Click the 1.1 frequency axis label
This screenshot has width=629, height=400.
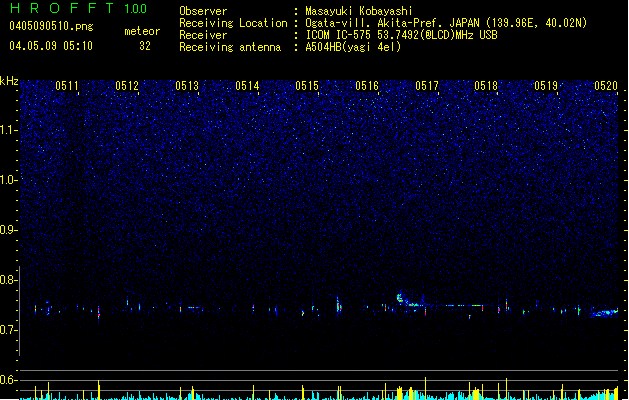coord(8,130)
